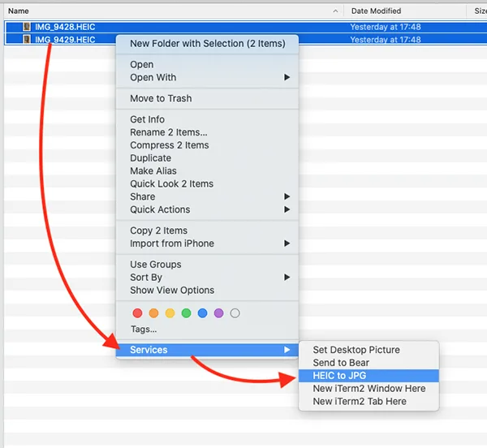Choose Show View Options
487x448 pixels.
(208, 291)
